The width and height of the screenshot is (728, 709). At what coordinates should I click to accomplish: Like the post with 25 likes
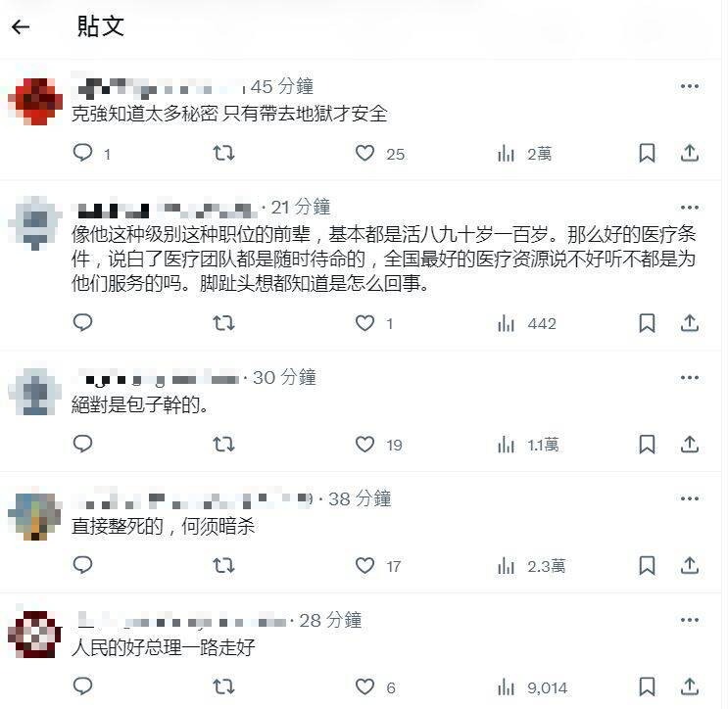point(364,153)
